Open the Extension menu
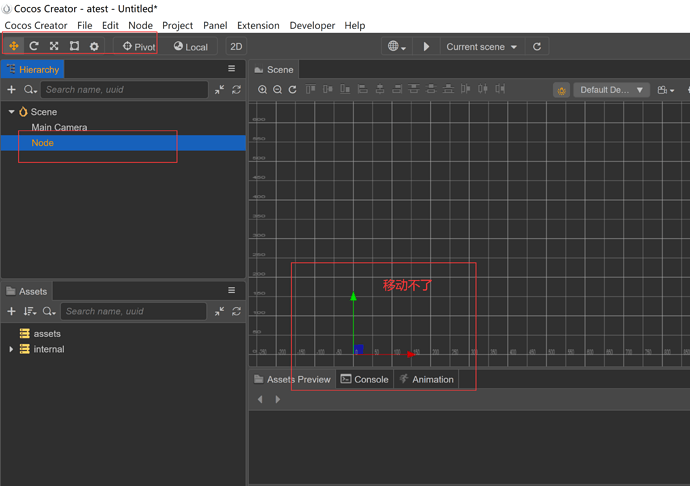 pyautogui.click(x=258, y=26)
